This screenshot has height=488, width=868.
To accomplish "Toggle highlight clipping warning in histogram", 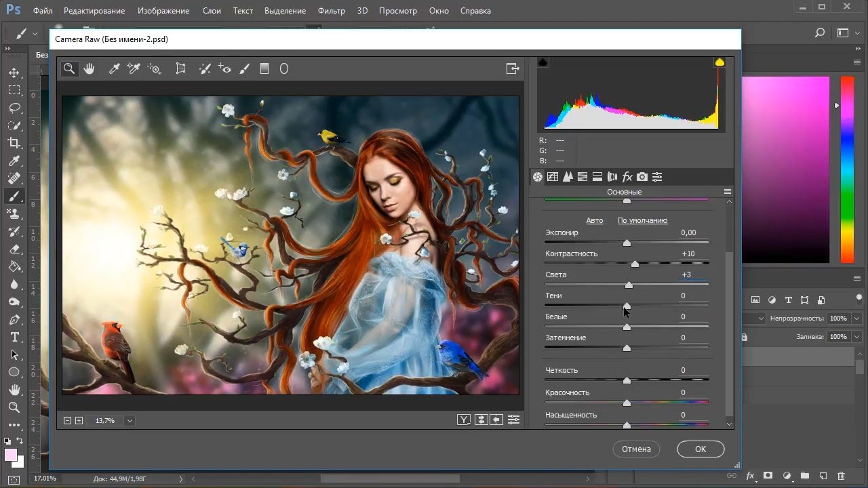I will pos(719,62).
